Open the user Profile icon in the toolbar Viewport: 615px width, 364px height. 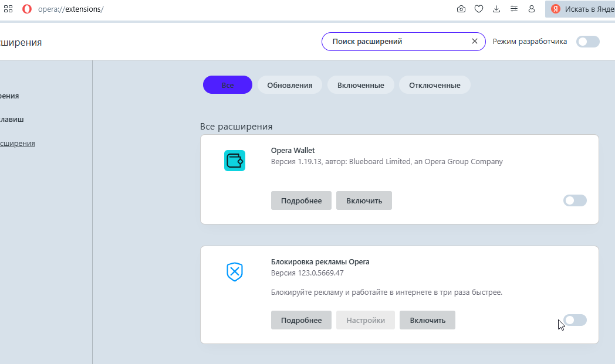point(532,9)
